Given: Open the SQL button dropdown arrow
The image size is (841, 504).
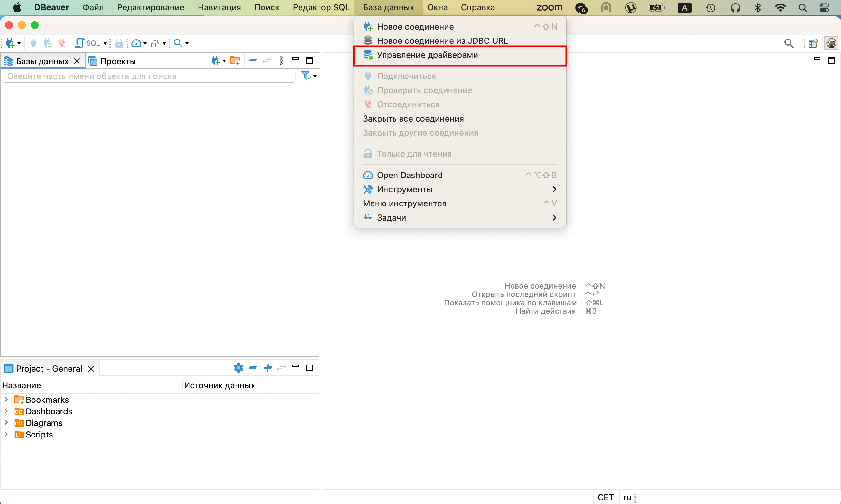Looking at the screenshot, I should point(105,43).
